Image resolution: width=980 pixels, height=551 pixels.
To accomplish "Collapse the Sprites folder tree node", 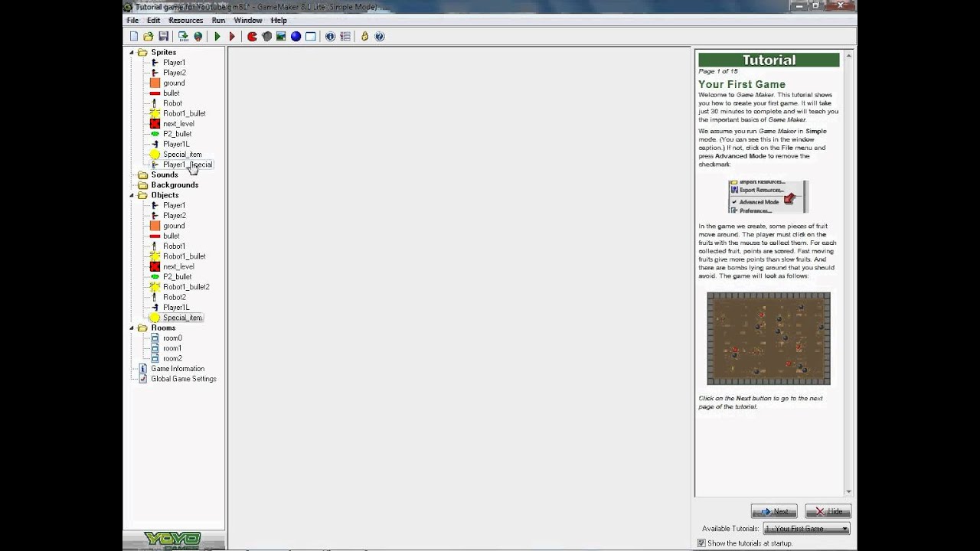I will (x=132, y=53).
